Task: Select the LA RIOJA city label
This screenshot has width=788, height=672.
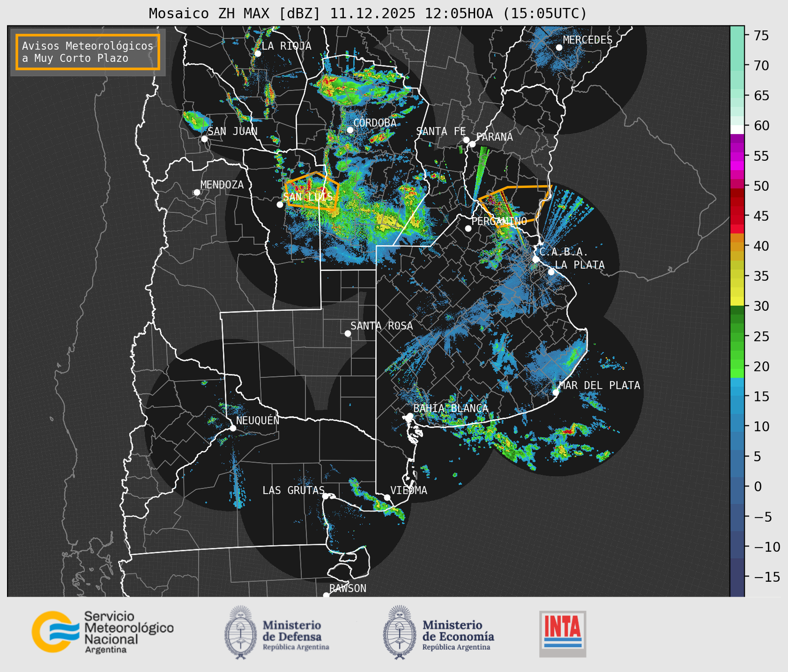Action: point(286,46)
